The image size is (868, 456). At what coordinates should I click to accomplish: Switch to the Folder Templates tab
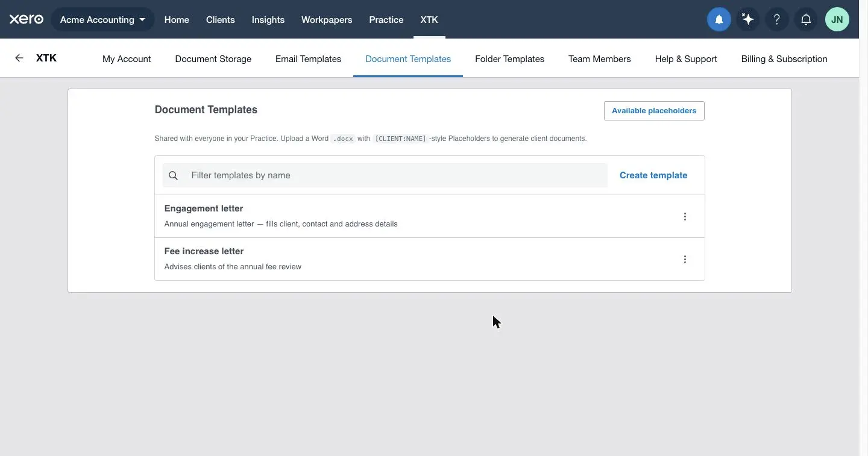click(509, 59)
